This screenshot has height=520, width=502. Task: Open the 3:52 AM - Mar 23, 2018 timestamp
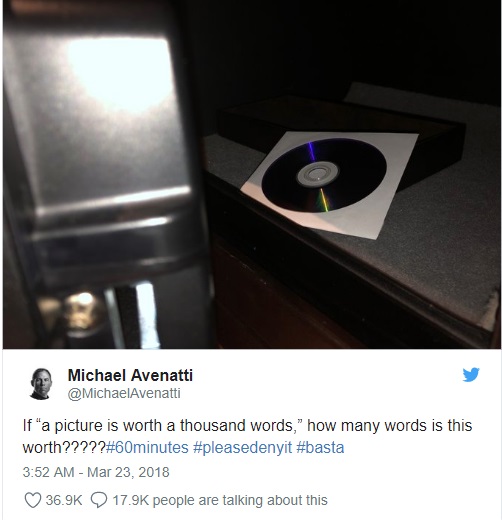point(96,472)
